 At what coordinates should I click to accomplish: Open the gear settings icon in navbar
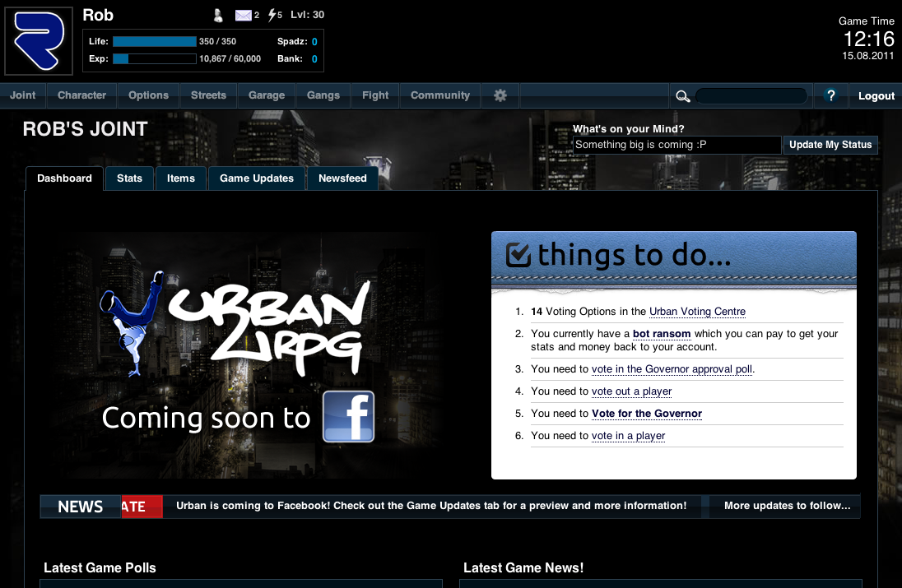coord(500,95)
